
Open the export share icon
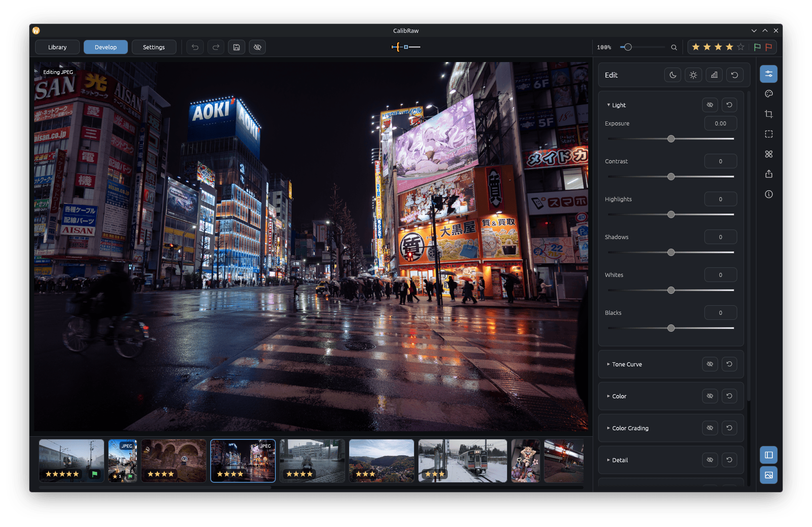769,174
